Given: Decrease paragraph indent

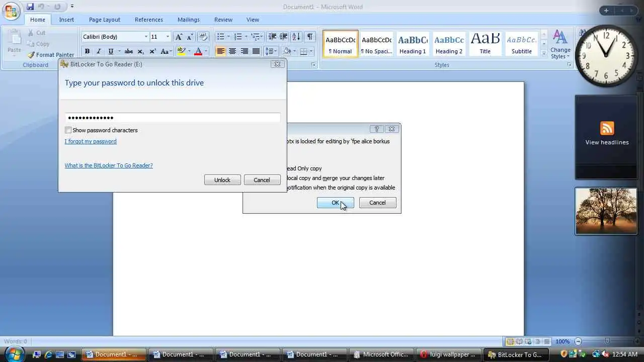Looking at the screenshot, I should [x=272, y=37].
